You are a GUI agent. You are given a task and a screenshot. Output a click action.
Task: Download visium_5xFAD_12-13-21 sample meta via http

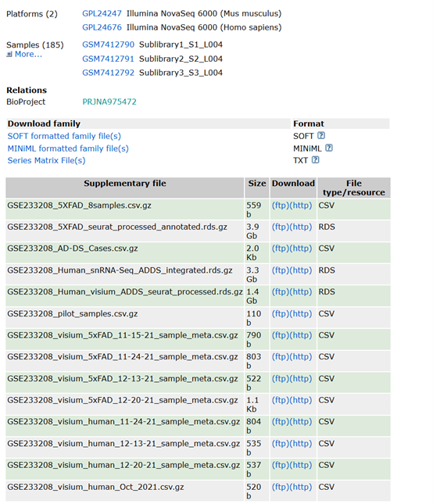301,379
